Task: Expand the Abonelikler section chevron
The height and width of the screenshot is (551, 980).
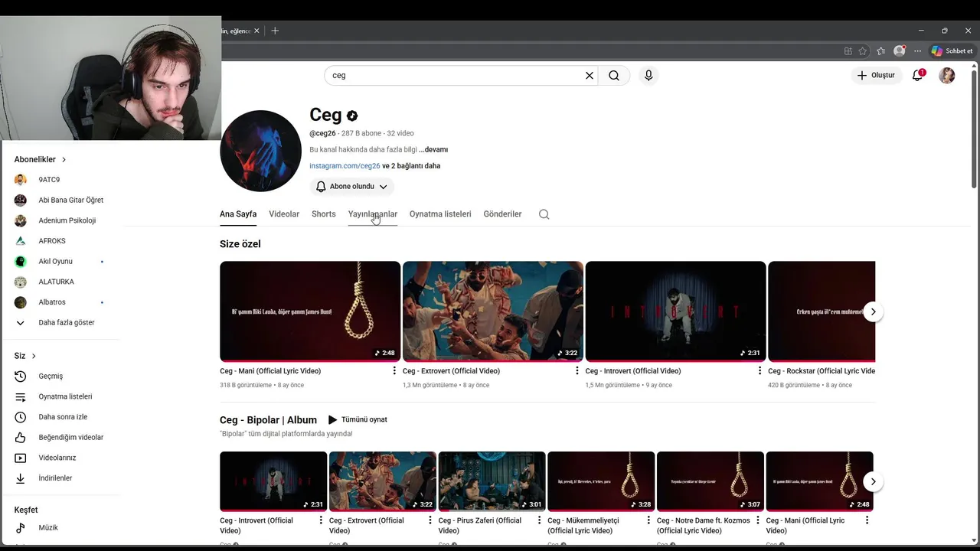Action: coord(64,160)
